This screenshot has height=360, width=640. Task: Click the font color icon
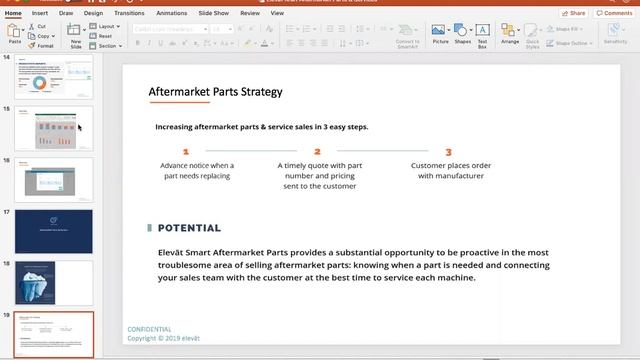[x=264, y=43]
